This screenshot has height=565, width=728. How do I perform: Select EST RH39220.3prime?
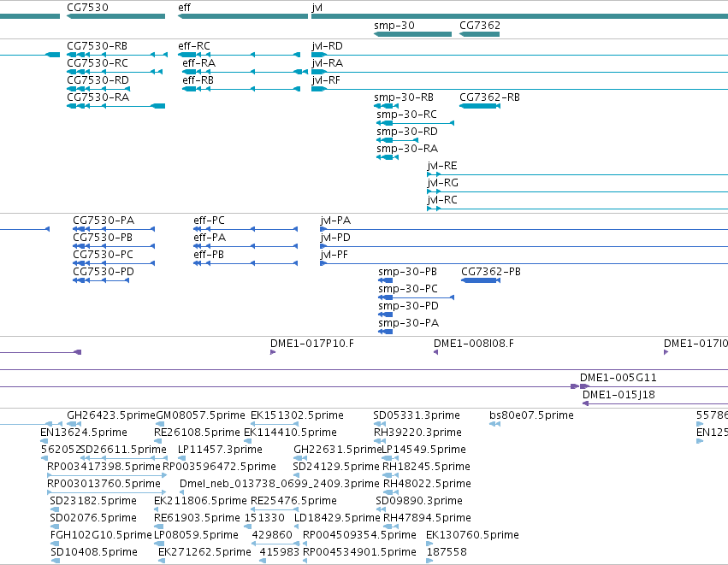[380, 441]
